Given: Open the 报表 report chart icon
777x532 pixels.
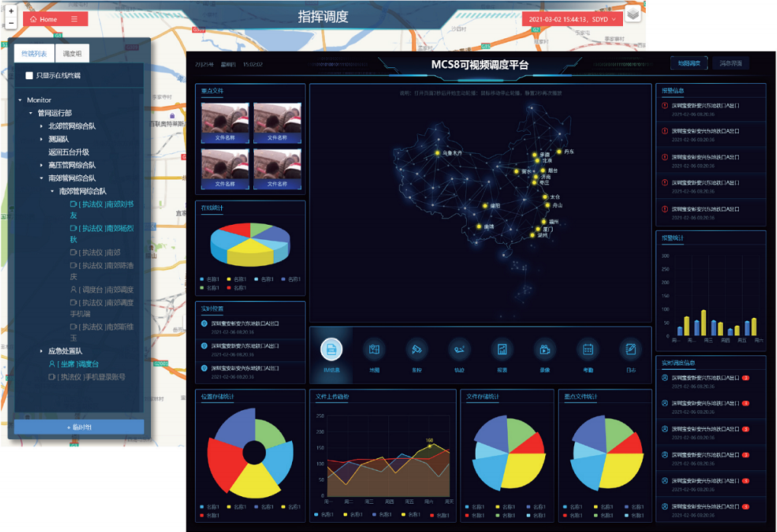Looking at the screenshot, I should tap(502, 350).
